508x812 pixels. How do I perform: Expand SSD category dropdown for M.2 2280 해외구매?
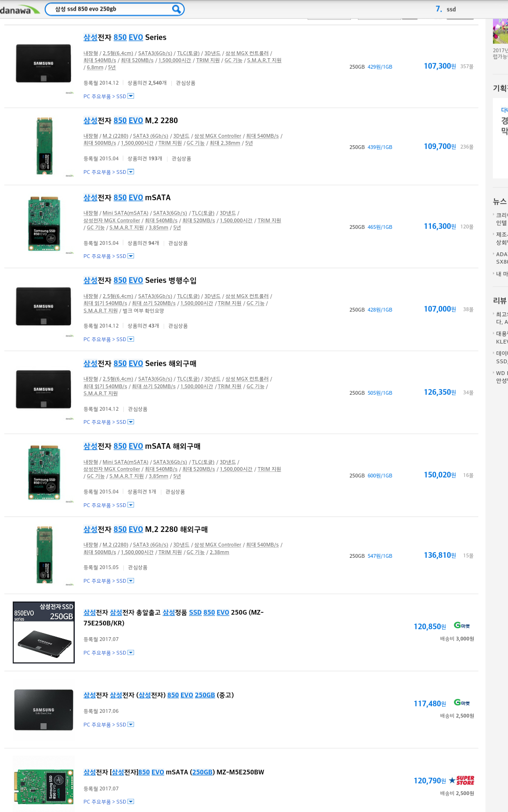tap(131, 581)
